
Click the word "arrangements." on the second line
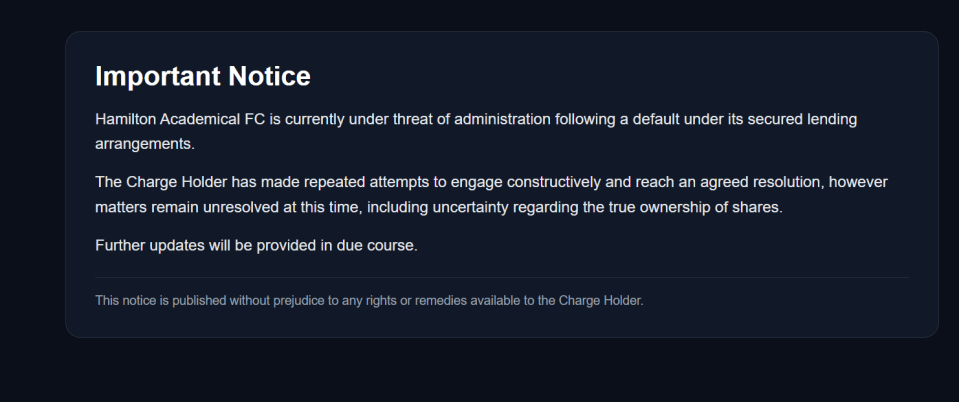click(143, 143)
